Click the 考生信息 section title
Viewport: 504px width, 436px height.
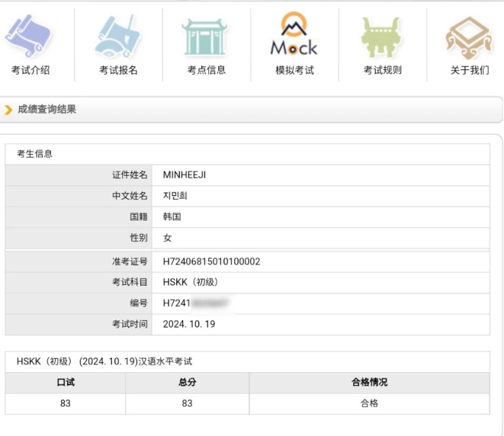coord(35,154)
